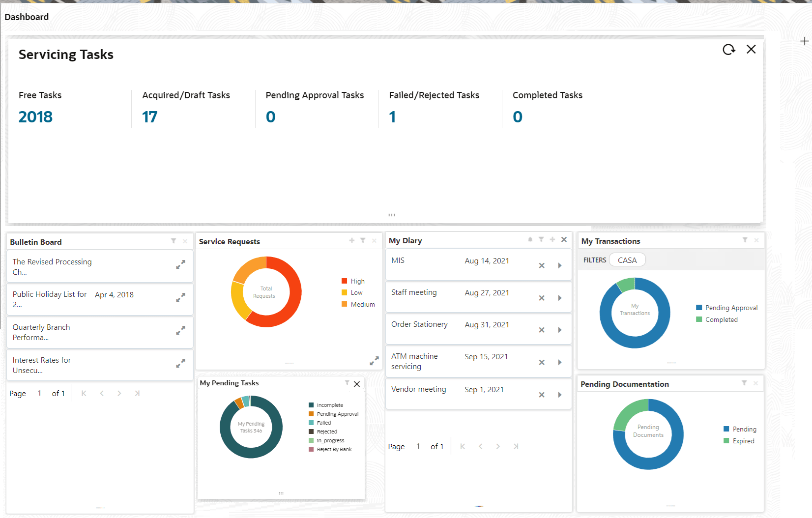This screenshot has width=812, height=518.
Task: Delete the Staff meeting diary entry
Action: pos(541,298)
